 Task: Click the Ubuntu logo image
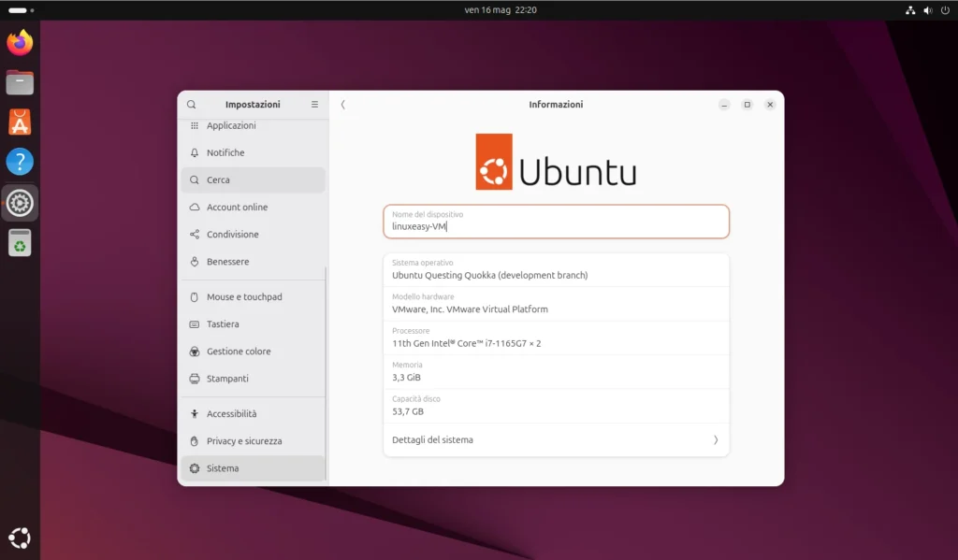[x=556, y=162]
